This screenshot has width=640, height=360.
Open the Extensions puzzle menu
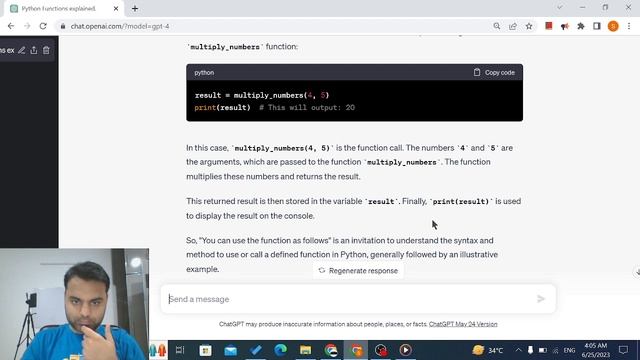pos(581,26)
